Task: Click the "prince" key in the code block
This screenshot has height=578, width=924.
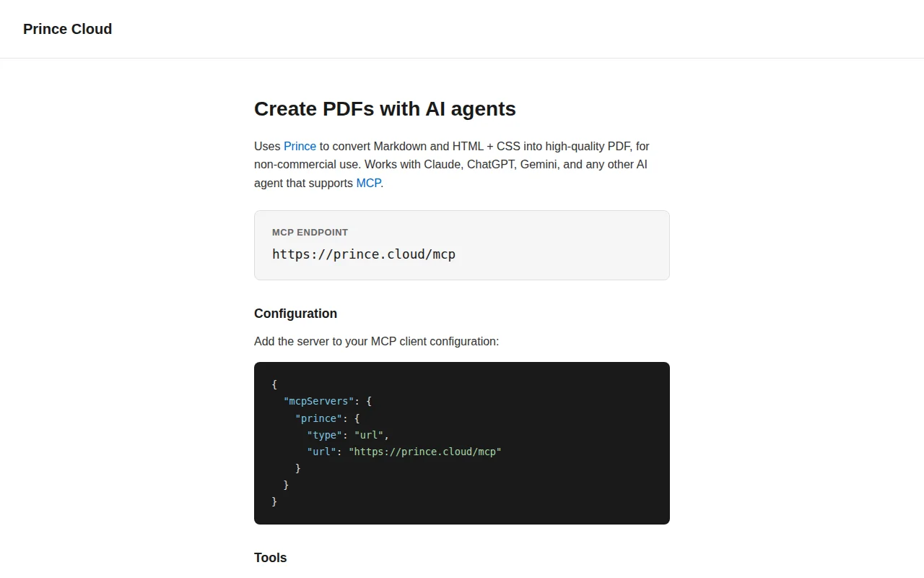Action: coord(318,418)
